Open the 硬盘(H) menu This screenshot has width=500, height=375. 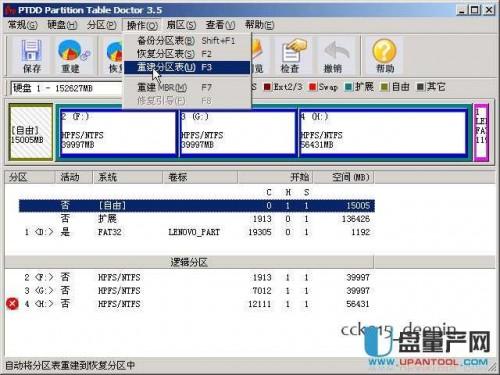(62, 25)
